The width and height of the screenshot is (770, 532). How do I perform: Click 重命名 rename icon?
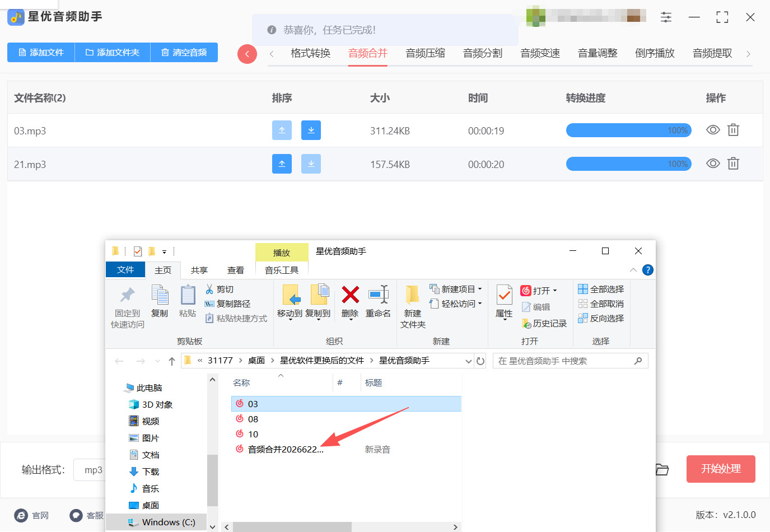(378, 295)
